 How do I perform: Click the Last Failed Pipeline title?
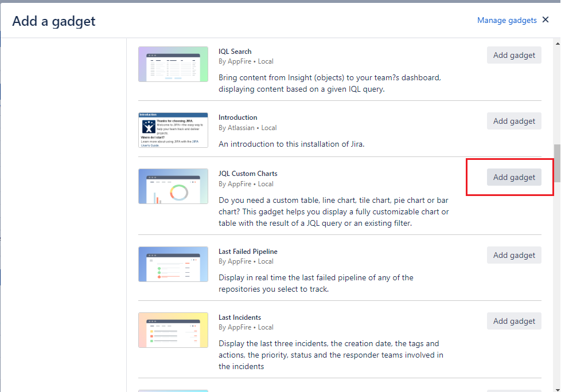(x=248, y=252)
